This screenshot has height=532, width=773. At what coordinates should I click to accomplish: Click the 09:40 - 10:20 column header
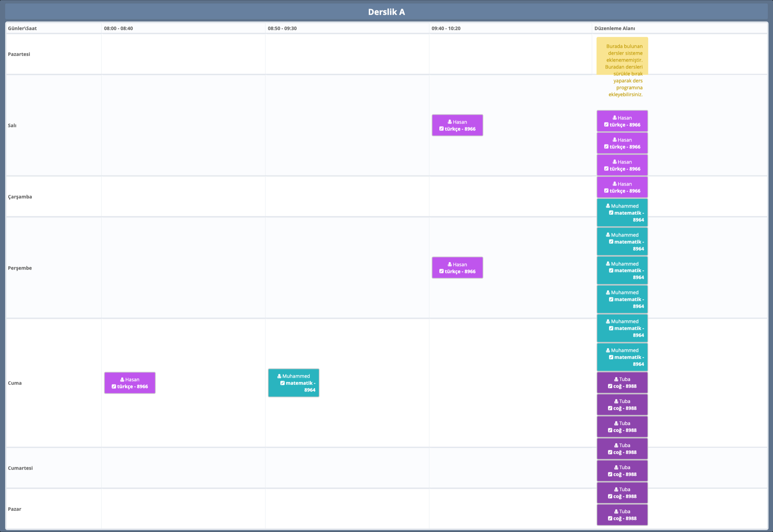click(x=446, y=28)
